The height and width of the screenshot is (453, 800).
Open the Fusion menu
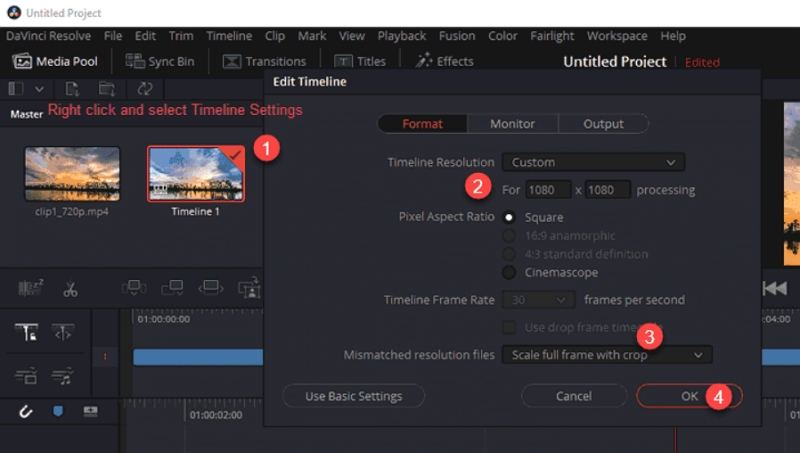click(x=459, y=35)
